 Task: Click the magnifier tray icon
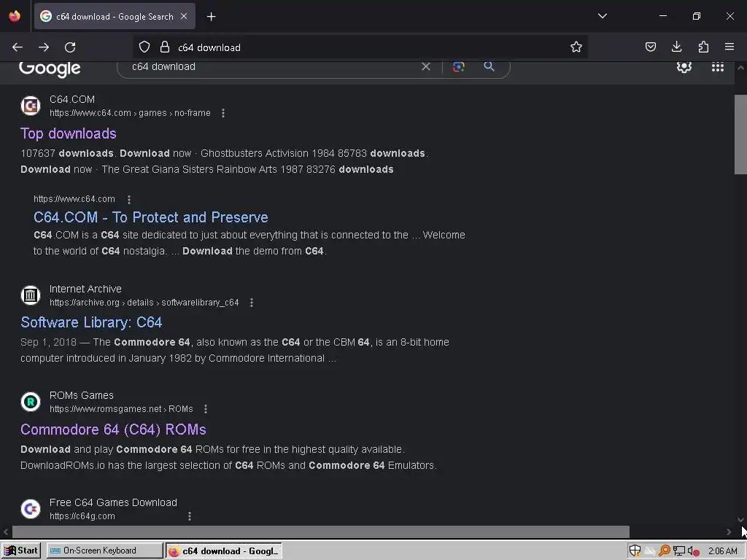pyautogui.click(x=664, y=551)
